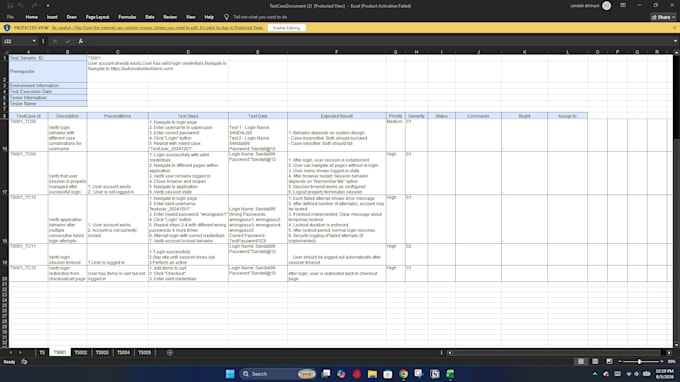Select the Expected Result header cell
The width and height of the screenshot is (680, 382).
[x=337, y=116]
